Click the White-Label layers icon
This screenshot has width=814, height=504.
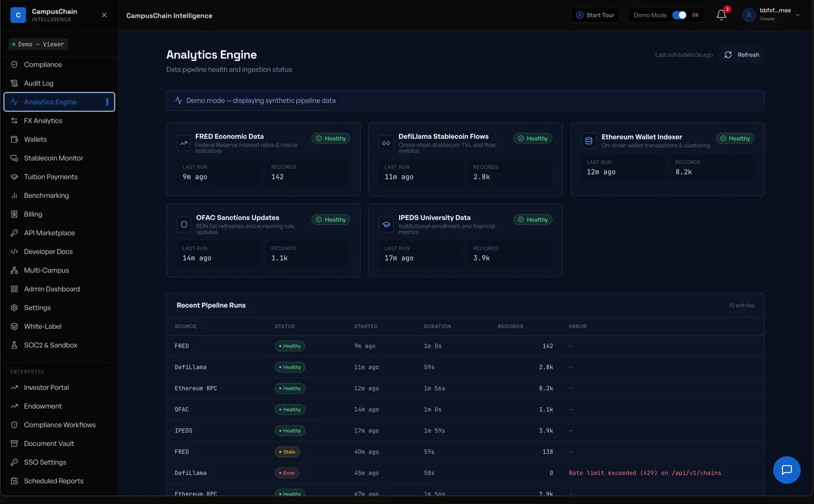click(15, 327)
